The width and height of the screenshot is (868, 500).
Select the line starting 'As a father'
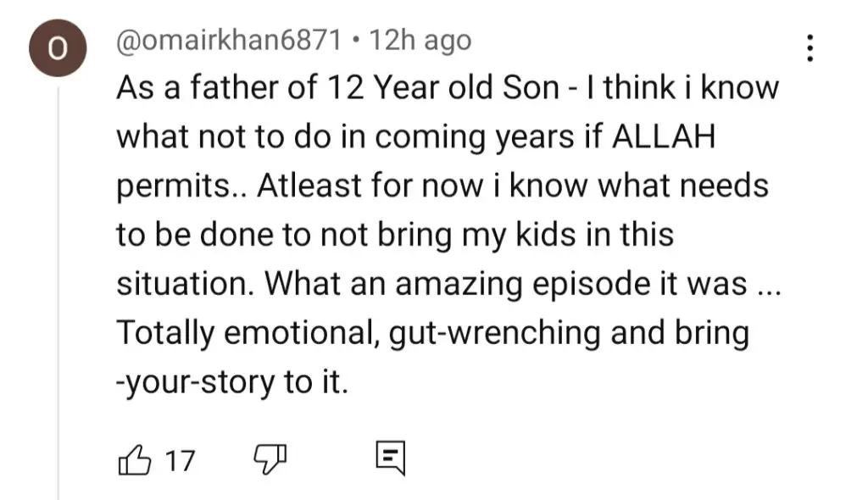point(448,88)
